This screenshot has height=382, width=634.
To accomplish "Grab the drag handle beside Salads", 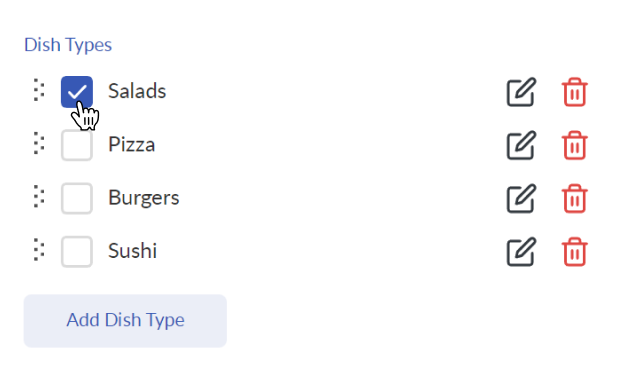I will click(39, 90).
